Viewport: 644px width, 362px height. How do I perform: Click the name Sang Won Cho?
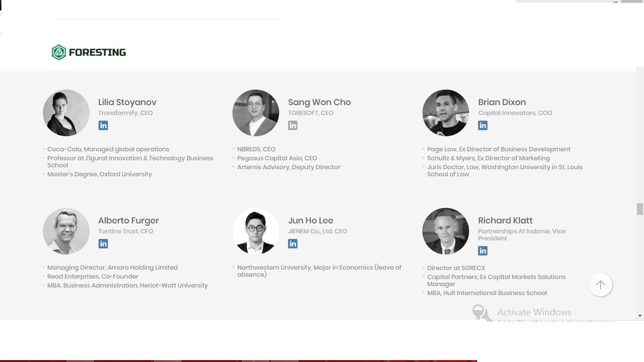[x=320, y=102]
